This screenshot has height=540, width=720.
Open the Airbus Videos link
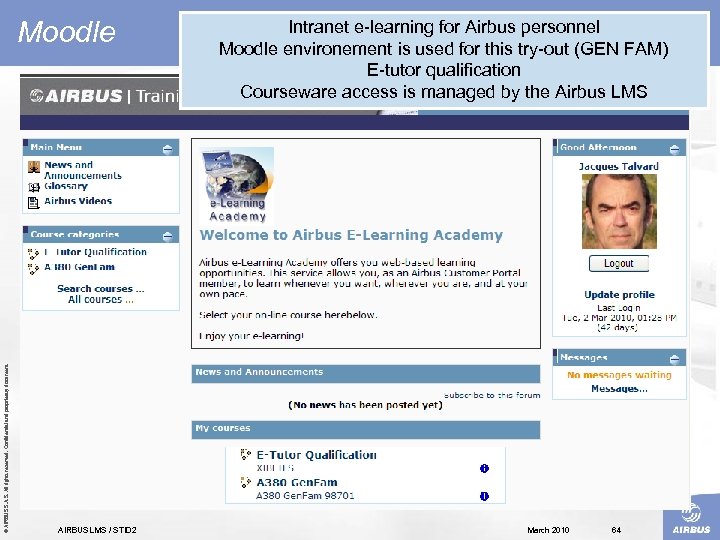78,201
